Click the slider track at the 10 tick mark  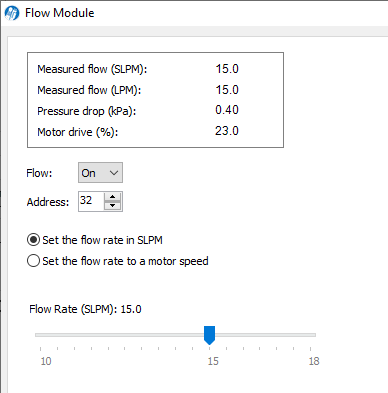tap(40, 335)
